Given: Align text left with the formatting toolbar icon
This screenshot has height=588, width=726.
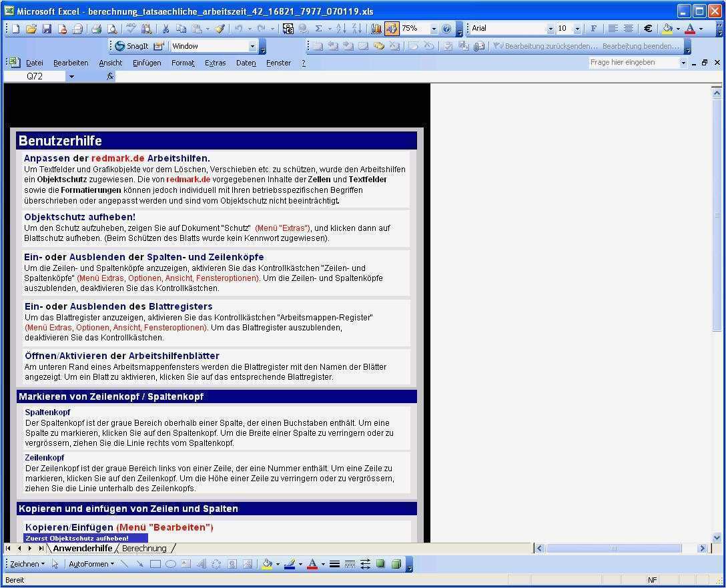Looking at the screenshot, I should point(613,29).
